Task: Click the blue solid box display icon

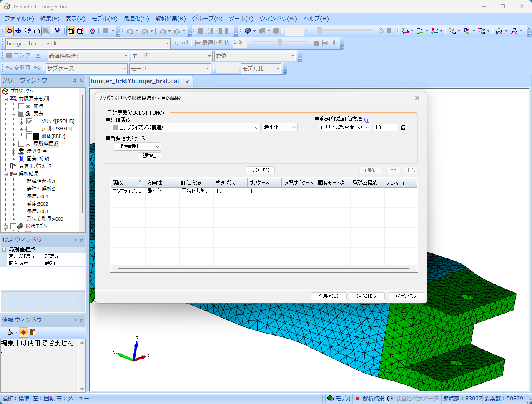Action: click(248, 31)
